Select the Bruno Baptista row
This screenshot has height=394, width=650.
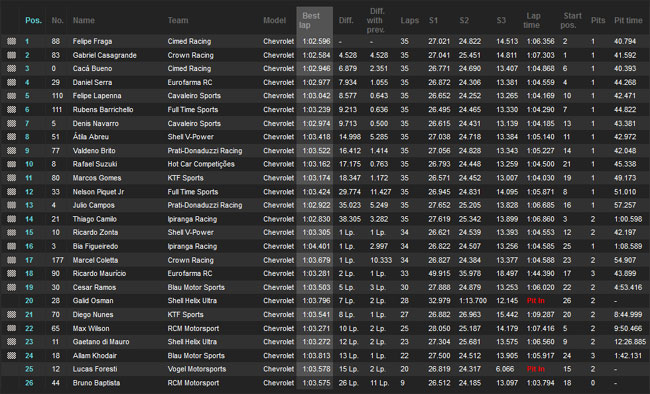point(325,383)
